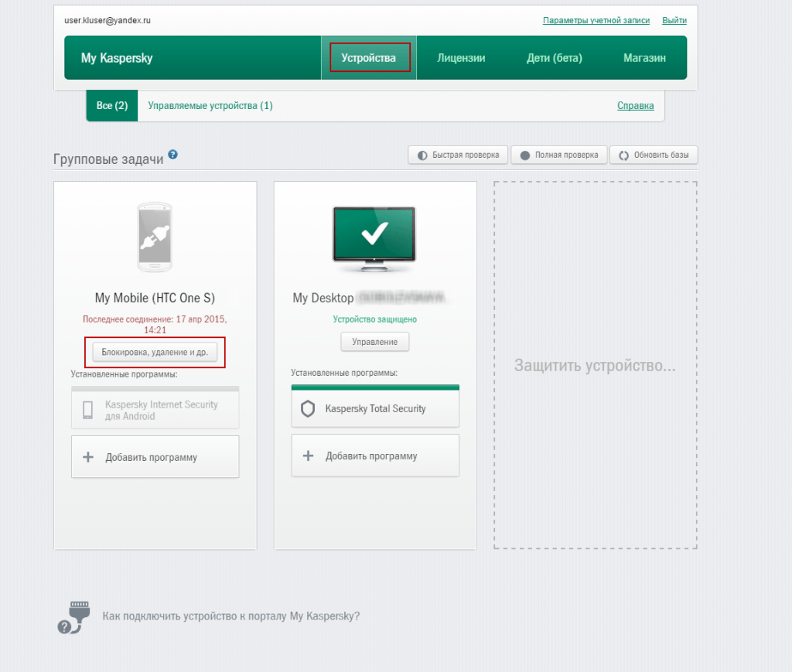Click the phone icon beside Kaspersky Internet Security

[x=88, y=410]
